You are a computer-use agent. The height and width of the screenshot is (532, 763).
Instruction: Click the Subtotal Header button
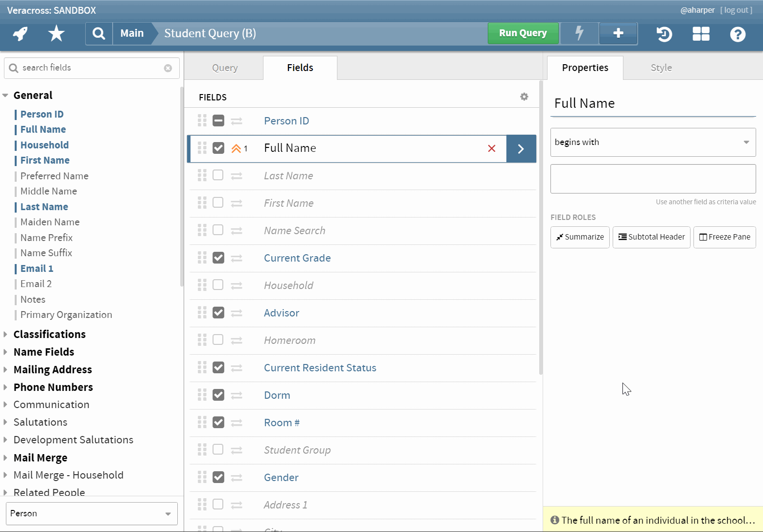651,237
